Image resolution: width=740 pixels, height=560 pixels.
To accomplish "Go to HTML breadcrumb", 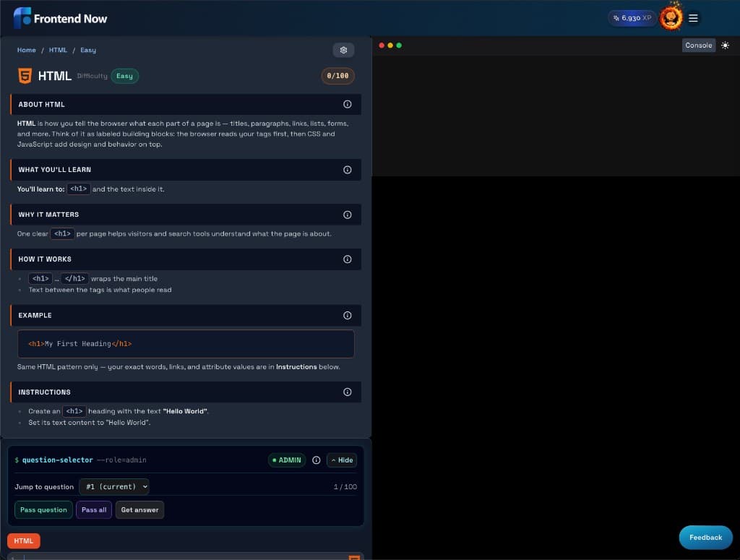I will pyautogui.click(x=58, y=50).
